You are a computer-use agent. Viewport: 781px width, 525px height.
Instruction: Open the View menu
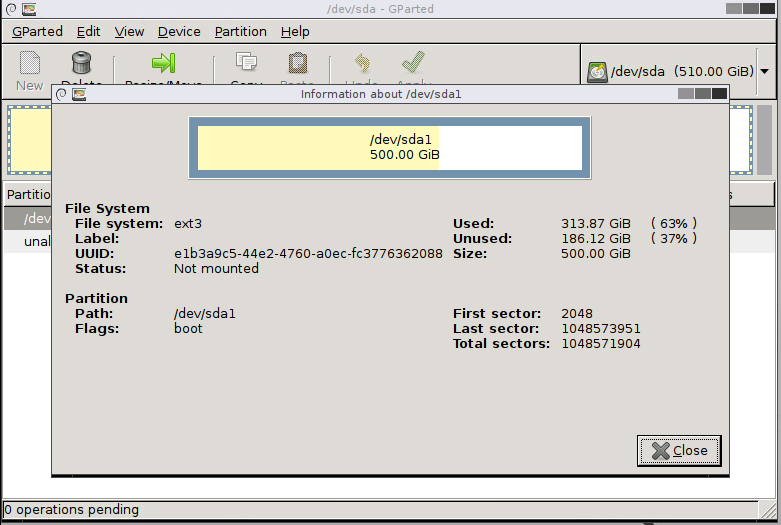pos(129,31)
